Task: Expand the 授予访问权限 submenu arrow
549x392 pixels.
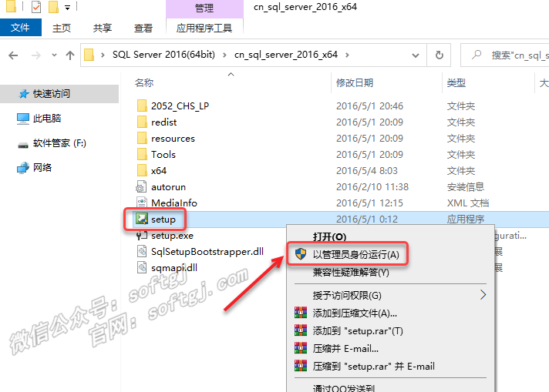Action: 483,295
